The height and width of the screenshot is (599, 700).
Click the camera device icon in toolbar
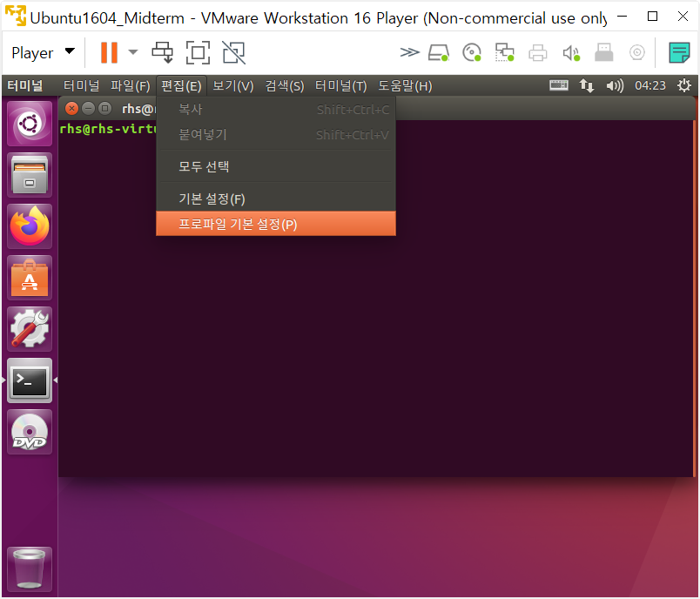tap(637, 52)
